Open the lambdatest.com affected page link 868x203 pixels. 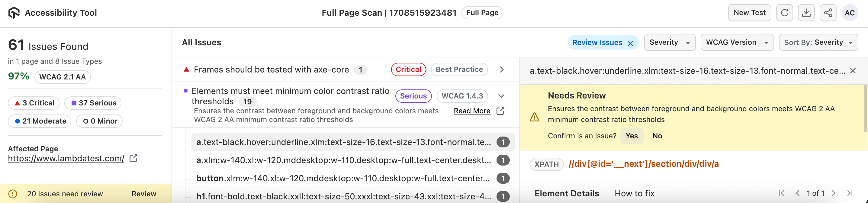tap(66, 159)
